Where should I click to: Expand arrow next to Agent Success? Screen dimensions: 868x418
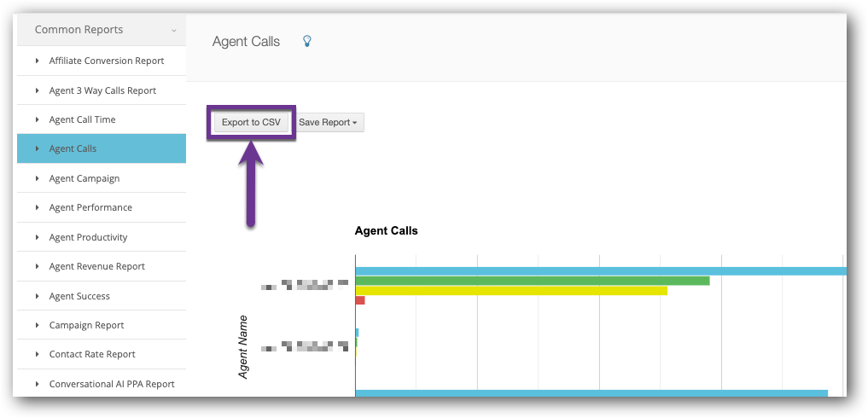(x=37, y=296)
